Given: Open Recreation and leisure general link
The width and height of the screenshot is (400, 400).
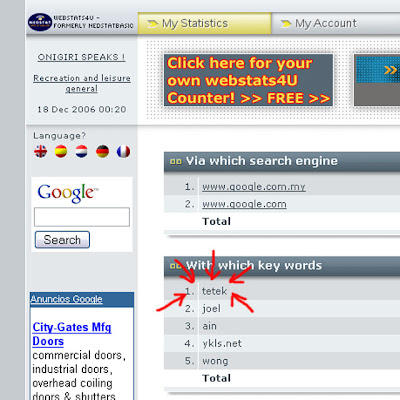Looking at the screenshot, I should [x=82, y=83].
